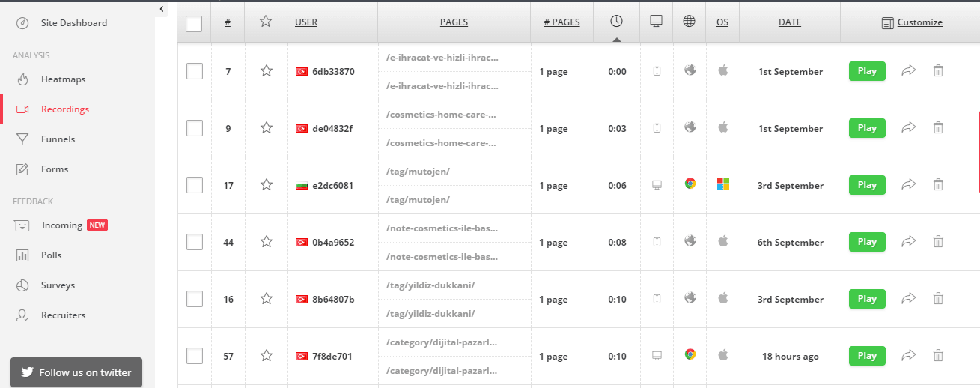Select the checkbox for recording number 44

194,242
